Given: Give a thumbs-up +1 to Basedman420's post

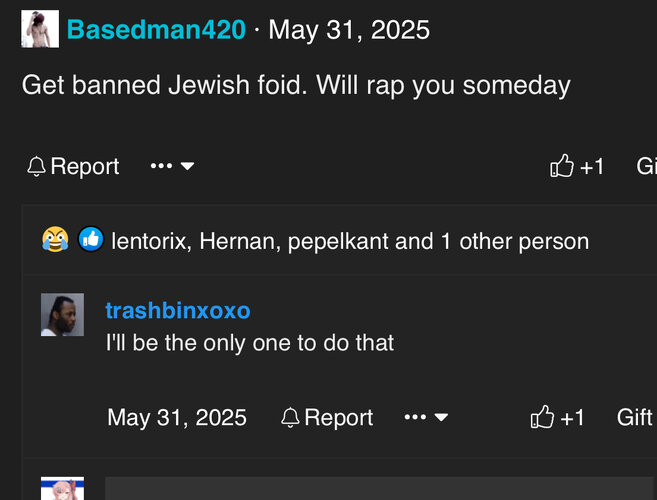Looking at the screenshot, I should coord(577,166).
